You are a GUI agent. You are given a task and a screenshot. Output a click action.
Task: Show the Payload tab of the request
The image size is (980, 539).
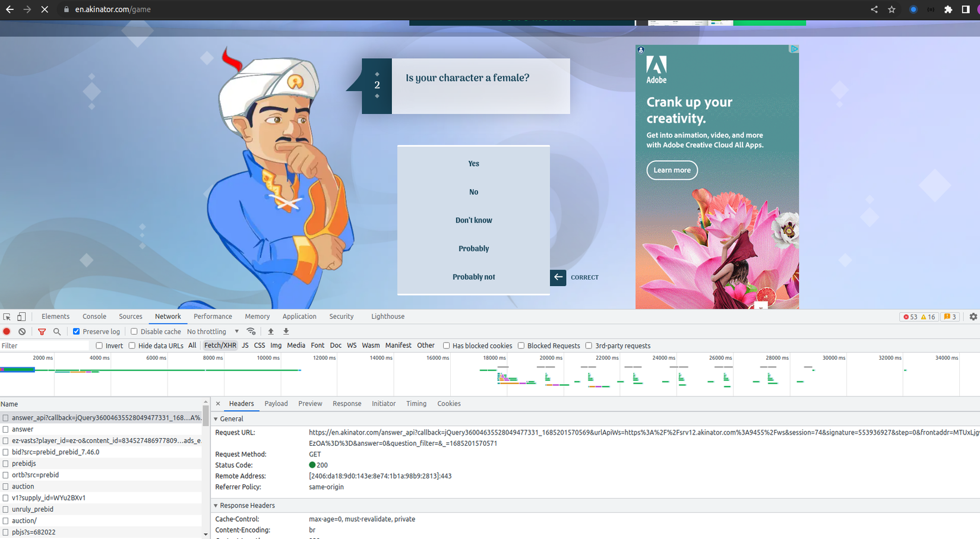tap(276, 404)
